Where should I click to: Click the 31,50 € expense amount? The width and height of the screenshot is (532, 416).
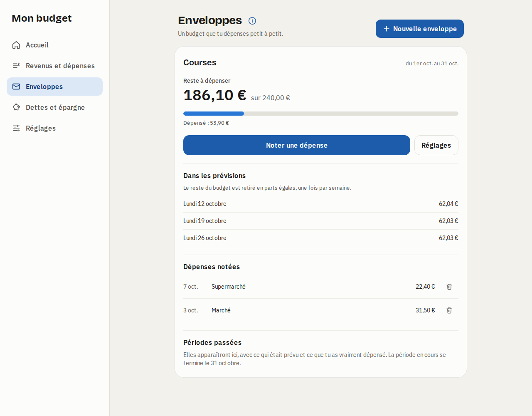coord(425,310)
